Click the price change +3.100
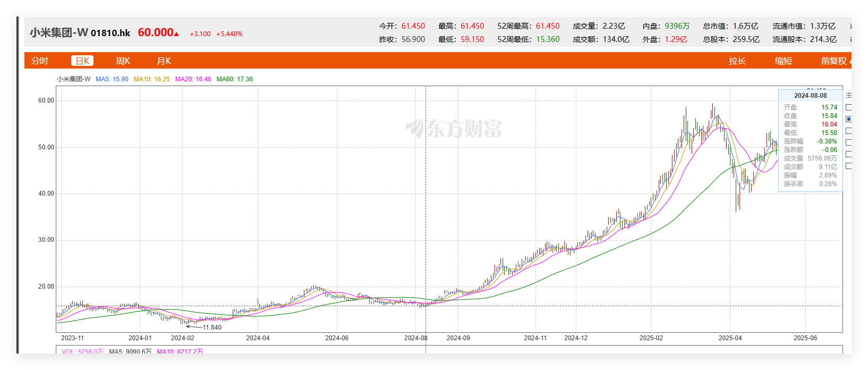 [200, 34]
